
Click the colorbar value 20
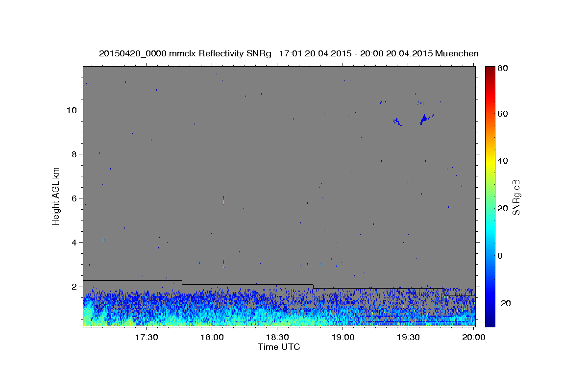503,208
